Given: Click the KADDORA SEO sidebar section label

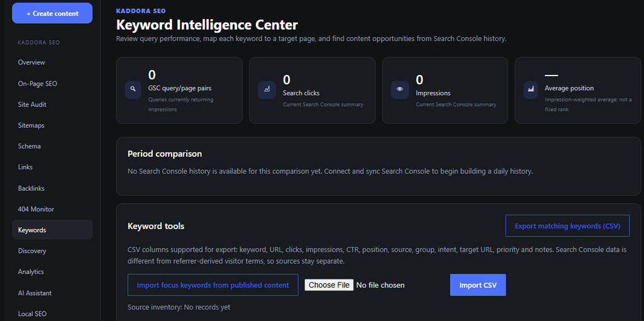Looking at the screenshot, I should 39,42.
